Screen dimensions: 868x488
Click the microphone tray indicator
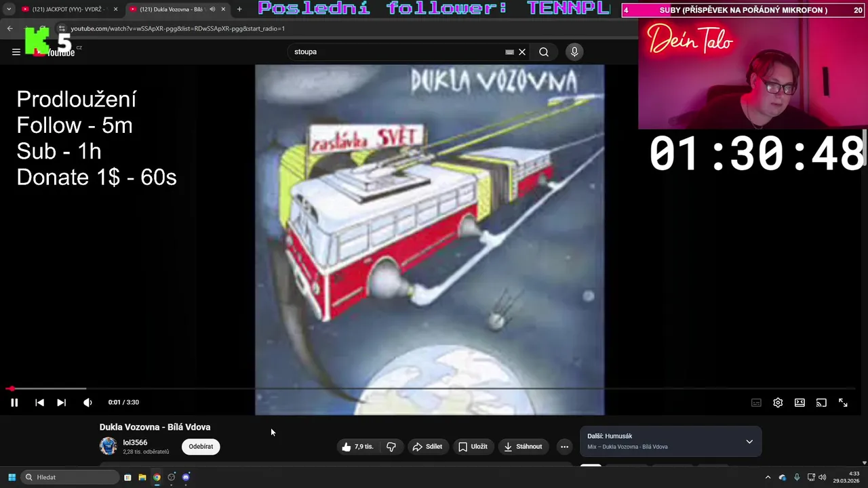tap(797, 477)
